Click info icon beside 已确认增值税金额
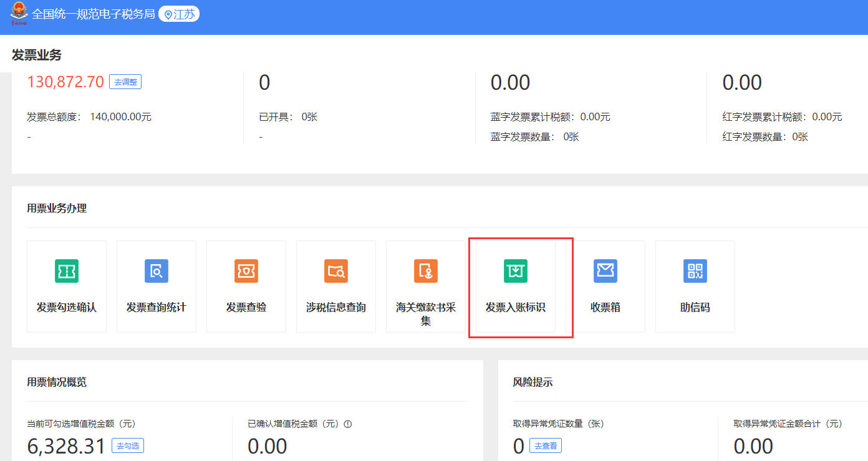The image size is (868, 461). tap(348, 424)
